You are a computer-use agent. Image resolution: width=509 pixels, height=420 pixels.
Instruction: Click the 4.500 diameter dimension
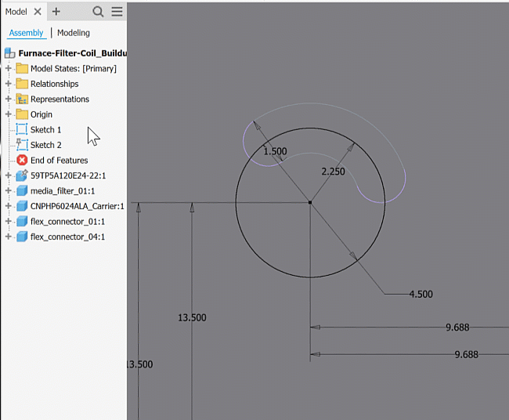pos(421,294)
